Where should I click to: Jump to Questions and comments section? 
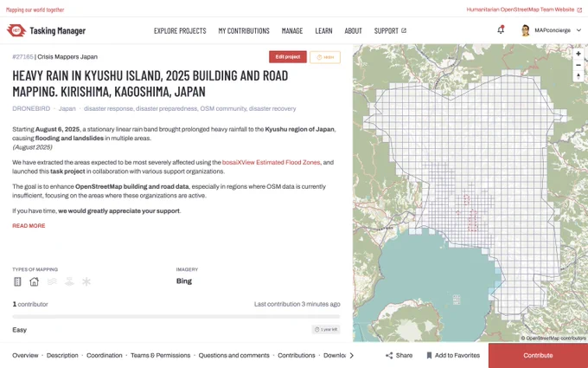(234, 355)
